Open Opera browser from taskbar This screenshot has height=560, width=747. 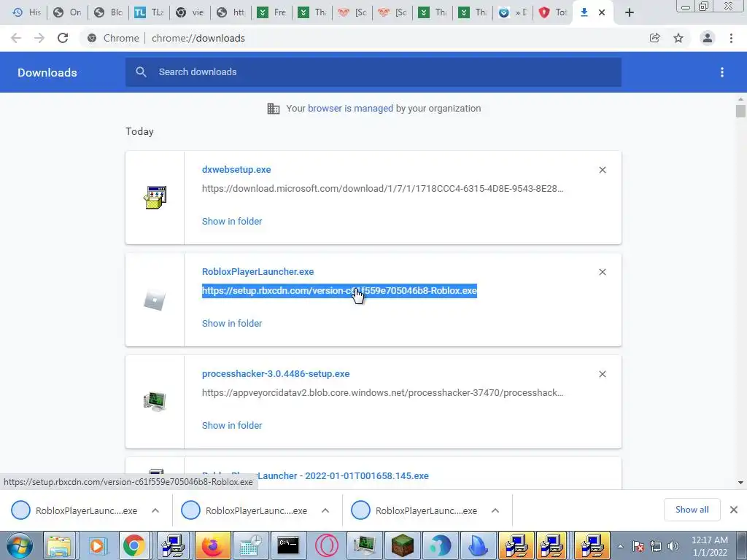click(x=327, y=545)
